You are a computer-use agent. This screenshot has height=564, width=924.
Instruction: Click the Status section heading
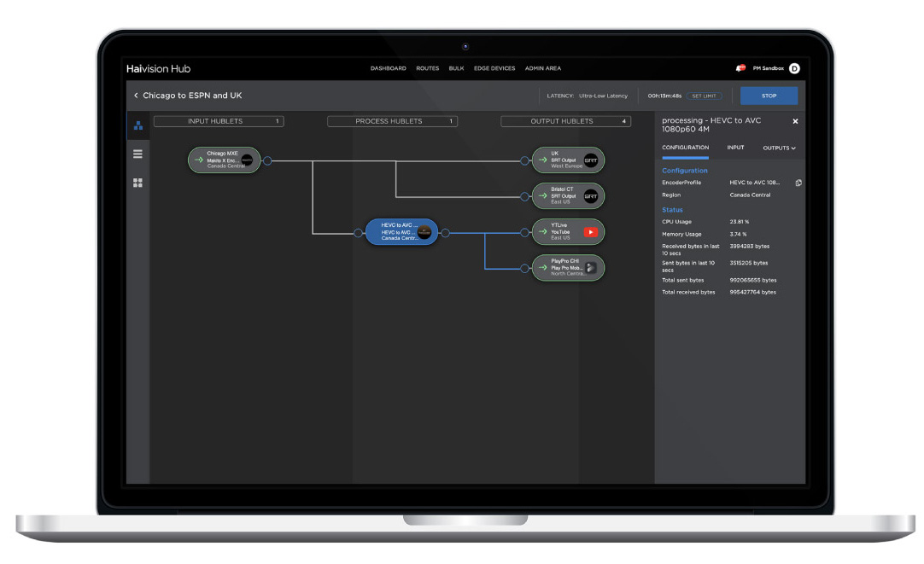point(672,210)
